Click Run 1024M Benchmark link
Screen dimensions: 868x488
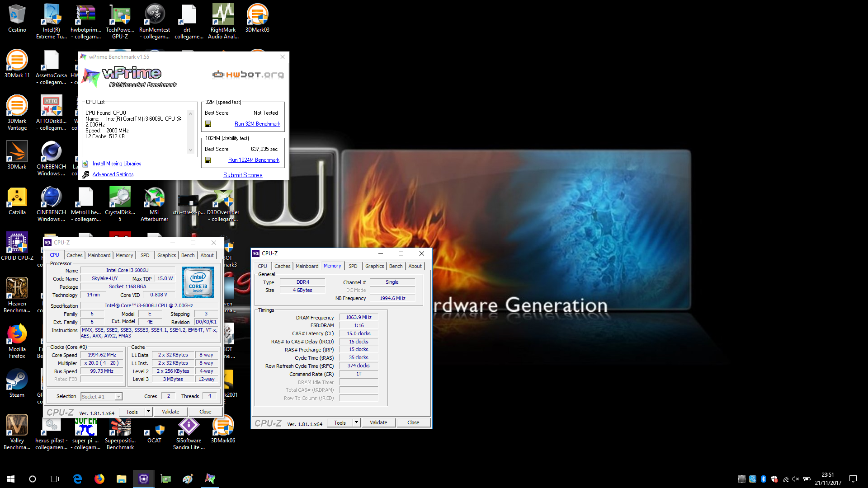pyautogui.click(x=254, y=160)
